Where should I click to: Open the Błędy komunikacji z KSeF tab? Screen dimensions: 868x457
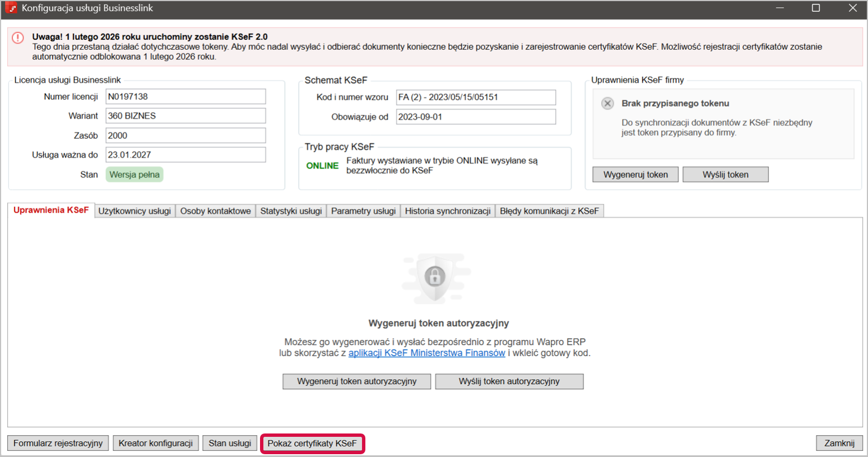coord(549,211)
